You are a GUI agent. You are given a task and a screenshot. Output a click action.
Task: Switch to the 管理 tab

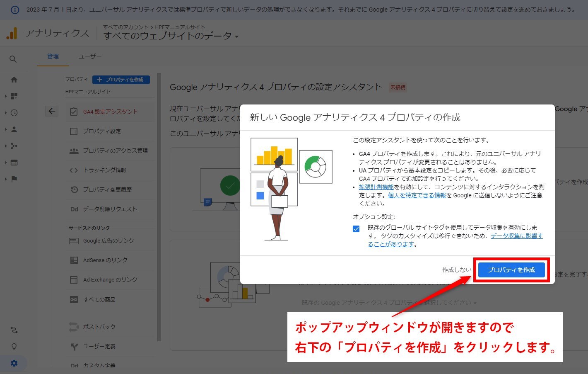click(x=53, y=56)
